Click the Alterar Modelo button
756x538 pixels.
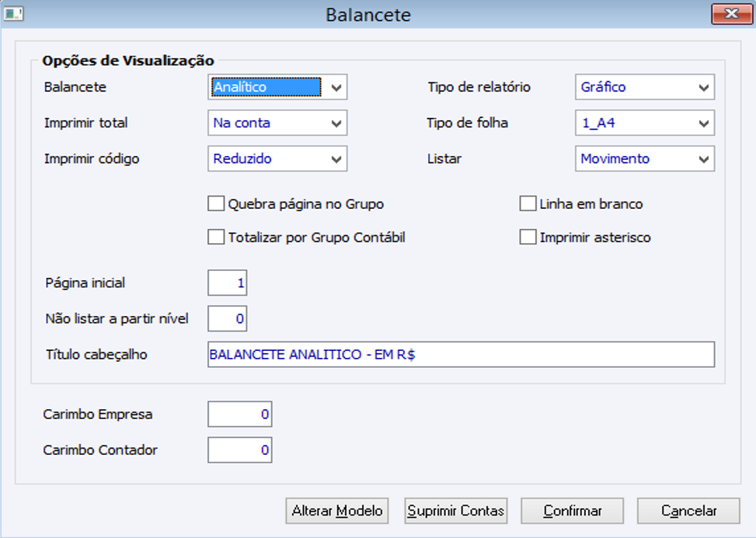point(337,511)
